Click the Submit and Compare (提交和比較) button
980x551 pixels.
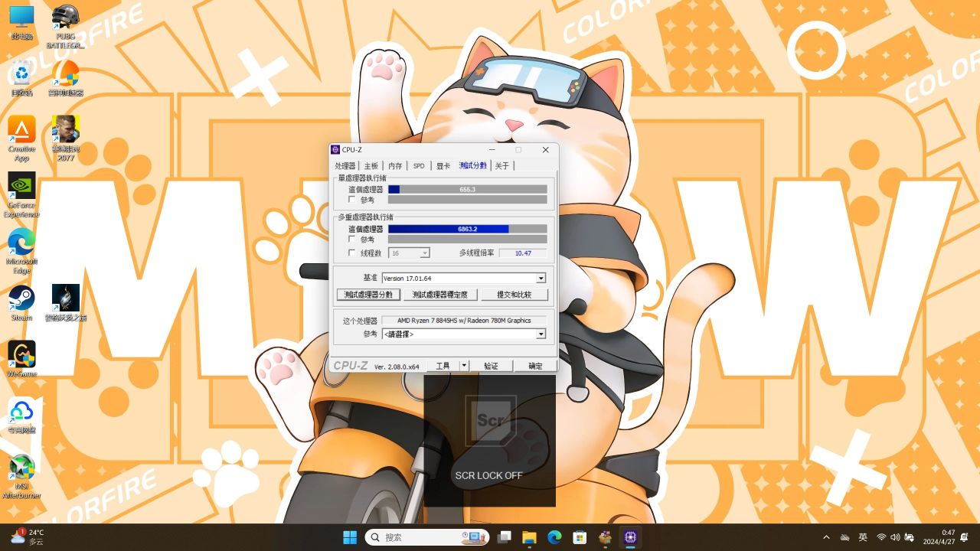pos(513,295)
